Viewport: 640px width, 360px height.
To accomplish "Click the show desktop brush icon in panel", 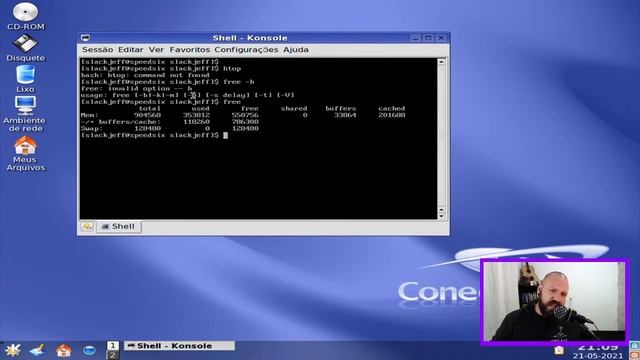I will (38, 350).
